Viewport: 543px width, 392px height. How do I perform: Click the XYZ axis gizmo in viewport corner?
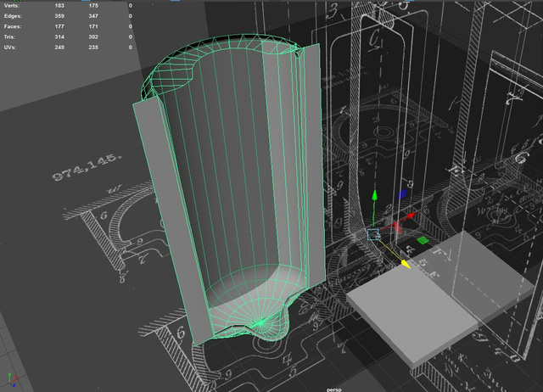(x=10, y=378)
